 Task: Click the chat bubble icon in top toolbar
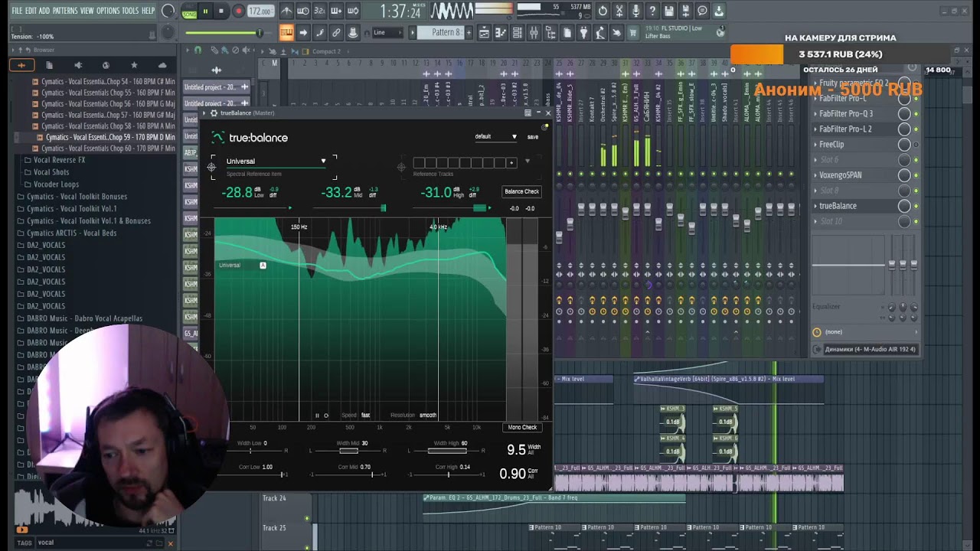coord(702,11)
